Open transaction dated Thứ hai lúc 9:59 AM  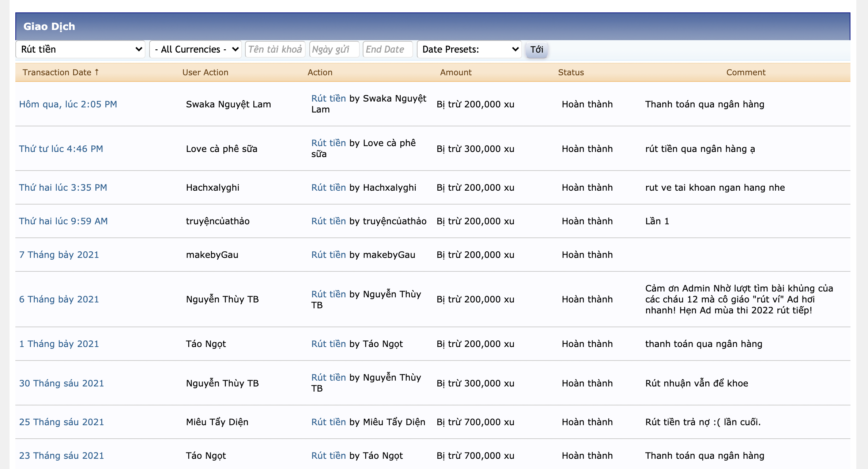click(63, 221)
